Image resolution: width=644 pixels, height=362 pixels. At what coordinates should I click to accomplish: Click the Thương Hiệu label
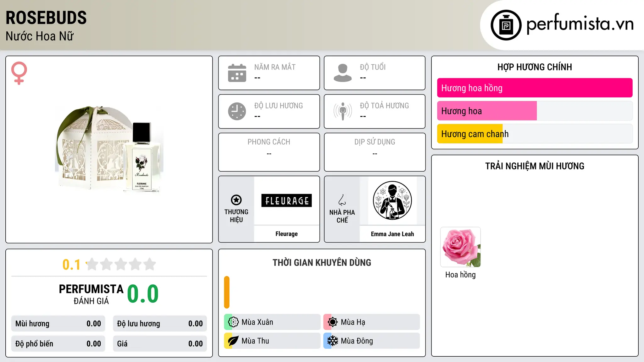point(236,216)
